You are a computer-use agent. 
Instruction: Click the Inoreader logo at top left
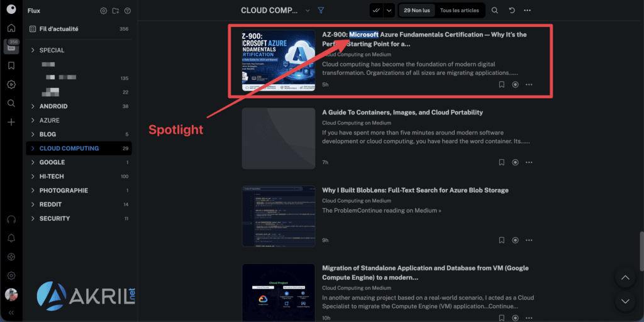coord(11,9)
